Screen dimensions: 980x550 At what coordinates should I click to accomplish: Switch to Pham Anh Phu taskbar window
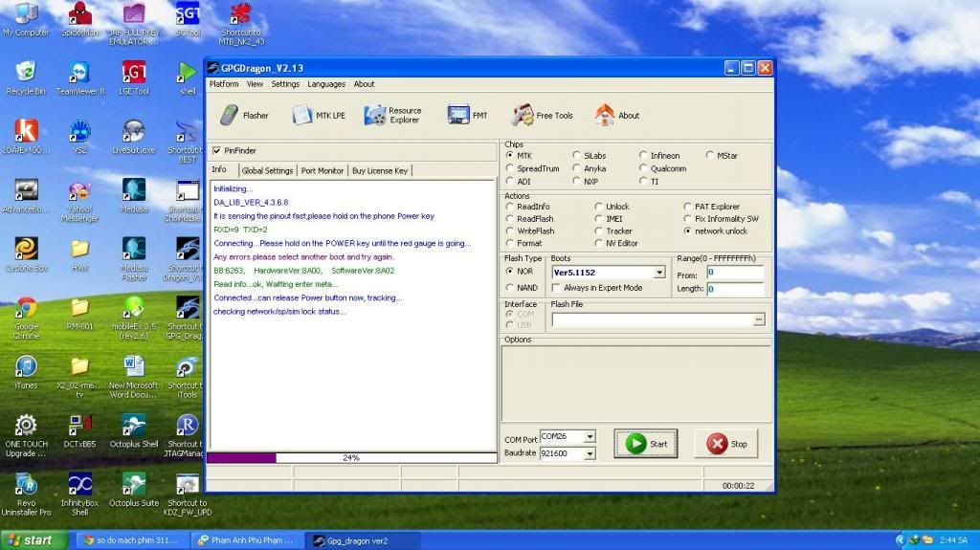(x=248, y=540)
